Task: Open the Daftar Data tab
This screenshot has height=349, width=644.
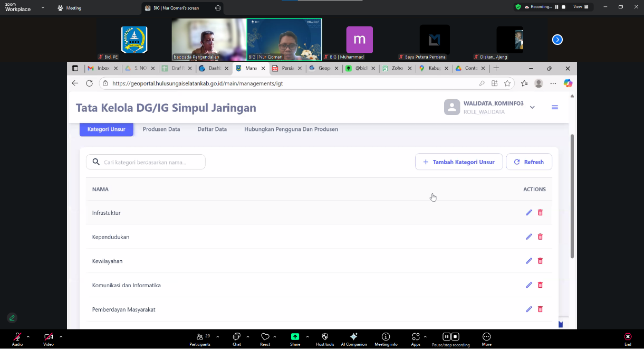Action: (x=212, y=129)
